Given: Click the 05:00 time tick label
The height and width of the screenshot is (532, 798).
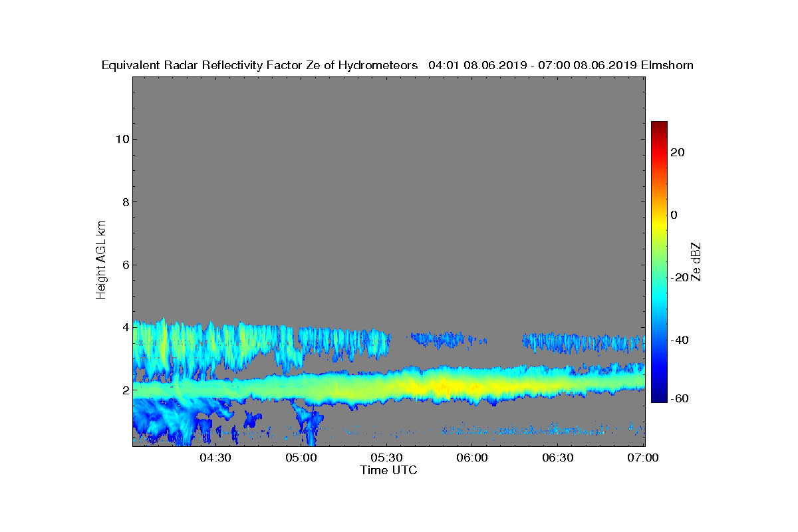Looking at the screenshot, I should (301, 458).
